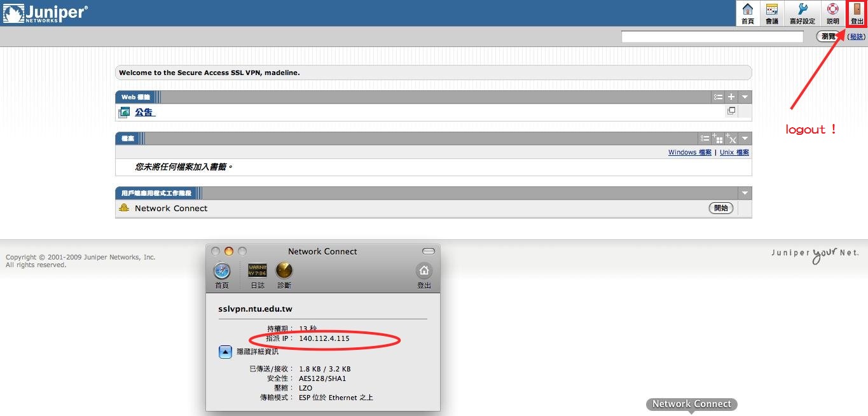The height and width of the screenshot is (416, 868).
Task: Open the 秘訣 tips link
Action: 857,37
